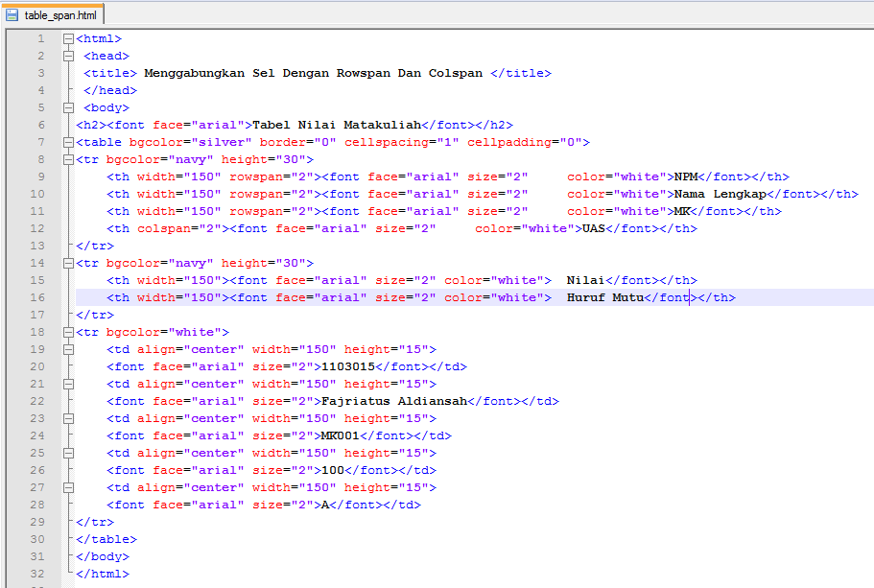Collapse the fold marker on line 21
Image resolution: width=874 pixels, height=588 pixels.
coord(67,384)
